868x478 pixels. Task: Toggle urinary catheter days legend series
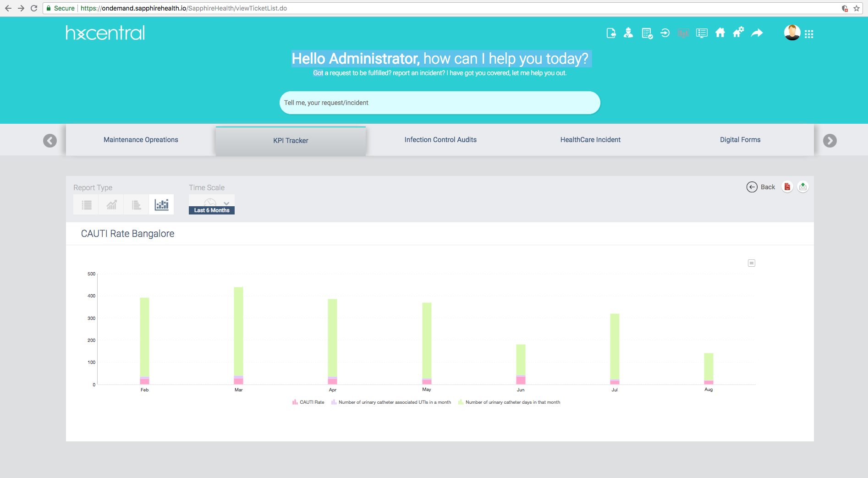click(x=509, y=402)
